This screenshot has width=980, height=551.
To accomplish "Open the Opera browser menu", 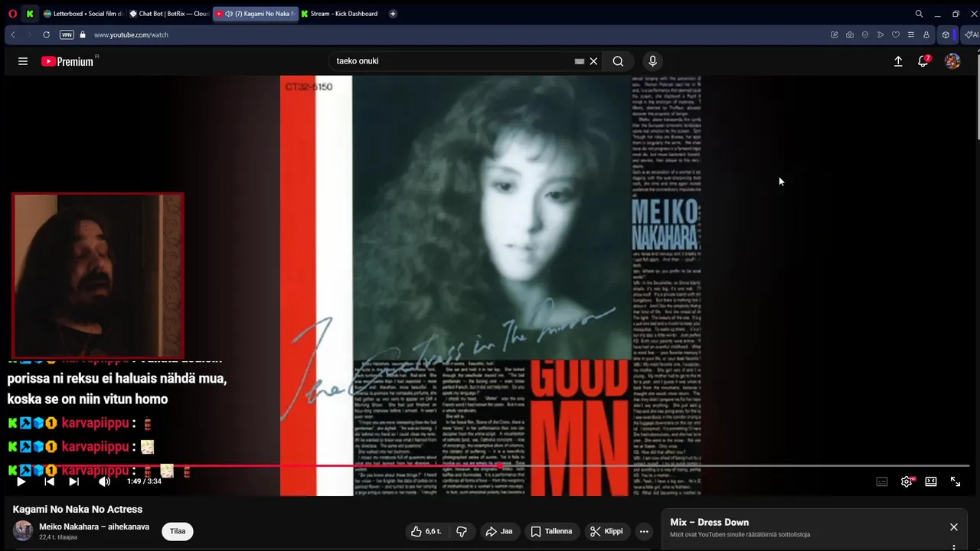I will click(12, 14).
